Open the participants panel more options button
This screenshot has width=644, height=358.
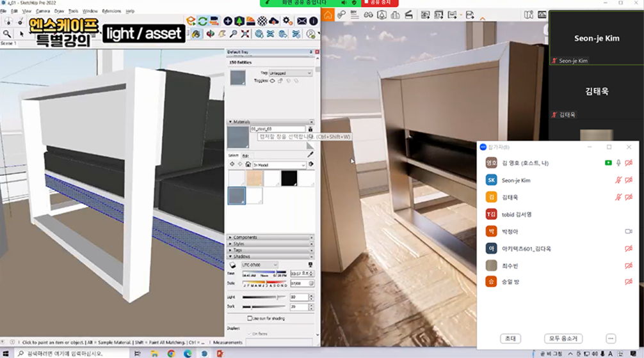(x=611, y=338)
